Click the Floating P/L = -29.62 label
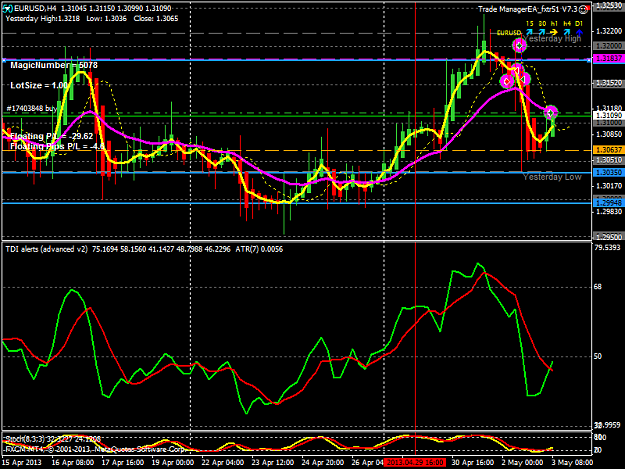Viewport: 625px width, 469px height. point(52,136)
